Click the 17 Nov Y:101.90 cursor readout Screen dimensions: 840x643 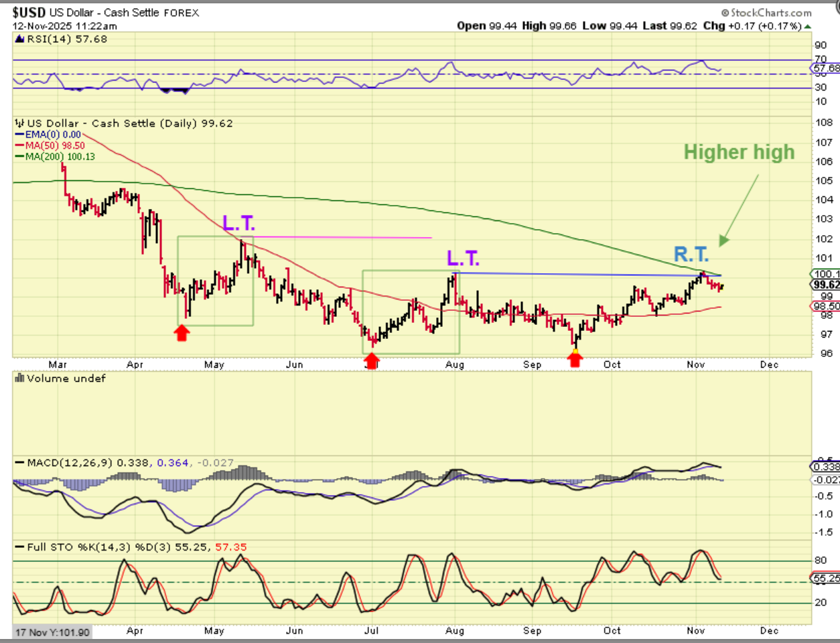coord(52,632)
